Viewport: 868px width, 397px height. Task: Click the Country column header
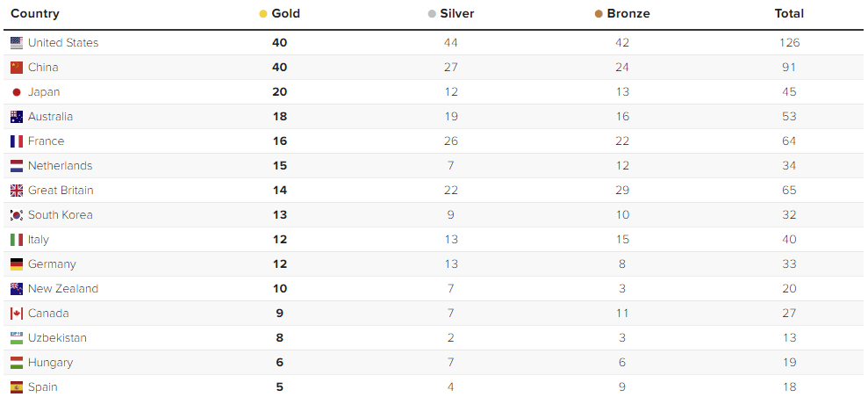(x=35, y=14)
